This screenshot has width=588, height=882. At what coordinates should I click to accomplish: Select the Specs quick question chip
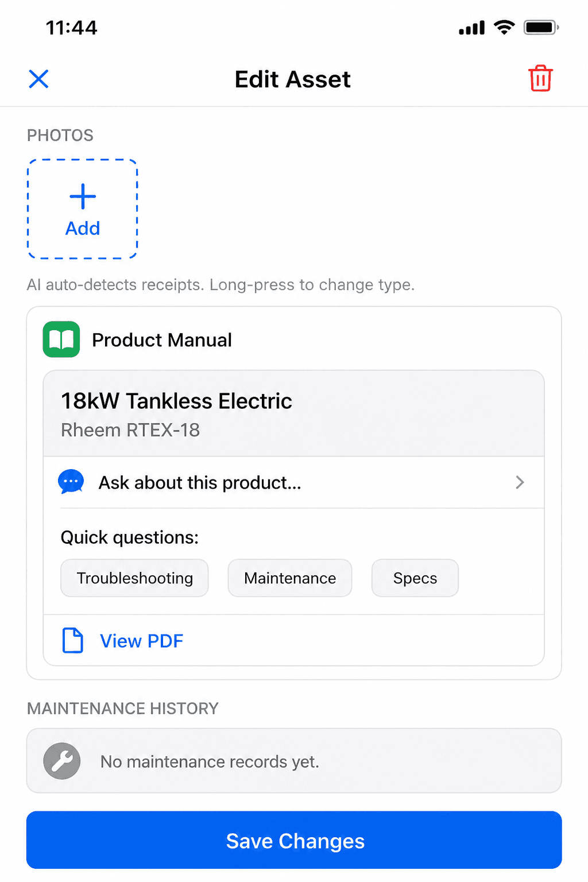pos(415,578)
